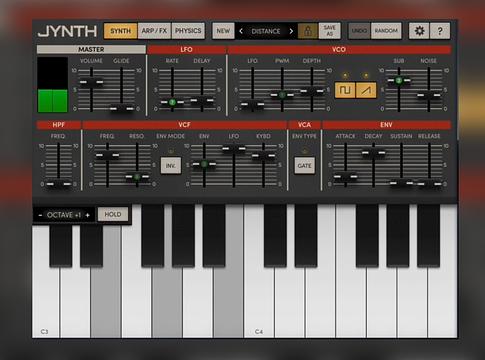Click the RANDOM button
485x360 pixels.
386,31
